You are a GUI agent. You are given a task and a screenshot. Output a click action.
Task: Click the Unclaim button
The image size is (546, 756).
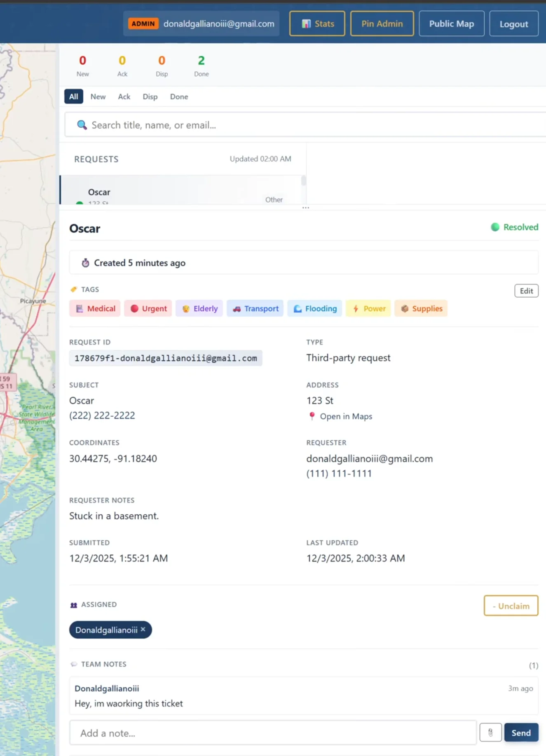click(x=511, y=606)
